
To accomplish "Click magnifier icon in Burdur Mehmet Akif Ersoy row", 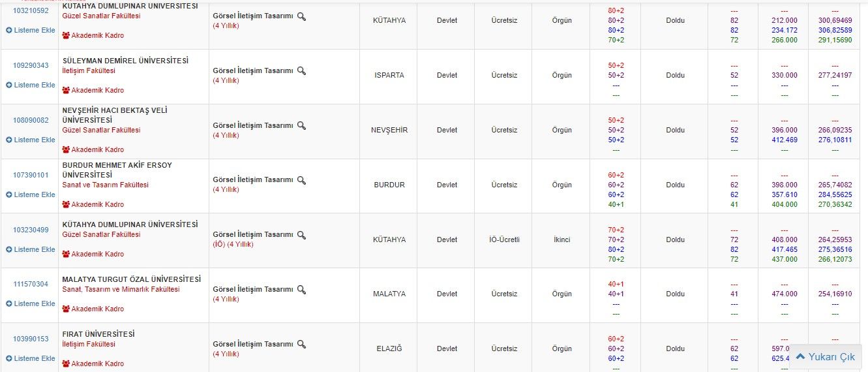I will (x=301, y=180).
